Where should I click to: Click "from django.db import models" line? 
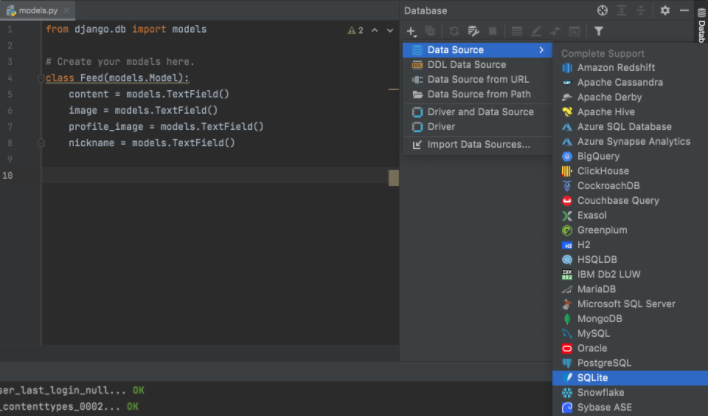pyautogui.click(x=126, y=29)
